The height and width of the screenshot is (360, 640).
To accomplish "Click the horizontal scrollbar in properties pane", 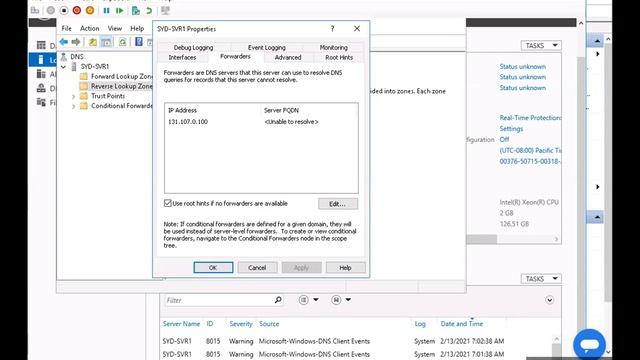I will 482,239.
